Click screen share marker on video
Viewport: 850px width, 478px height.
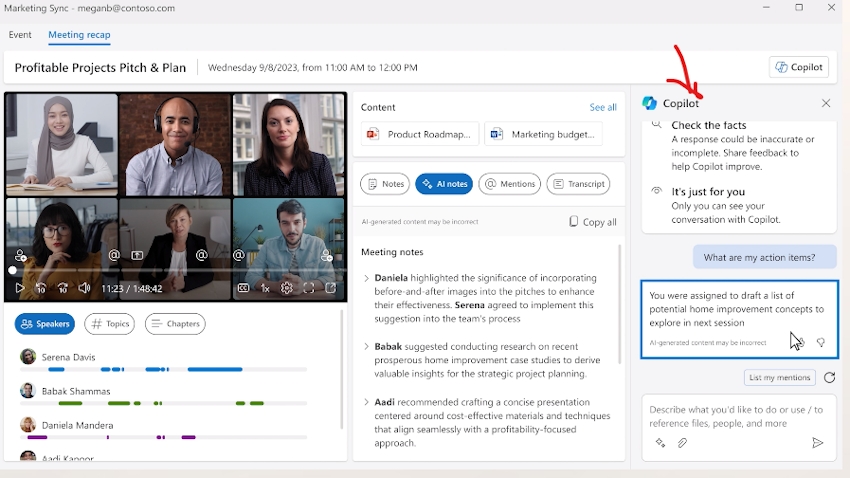point(137,255)
